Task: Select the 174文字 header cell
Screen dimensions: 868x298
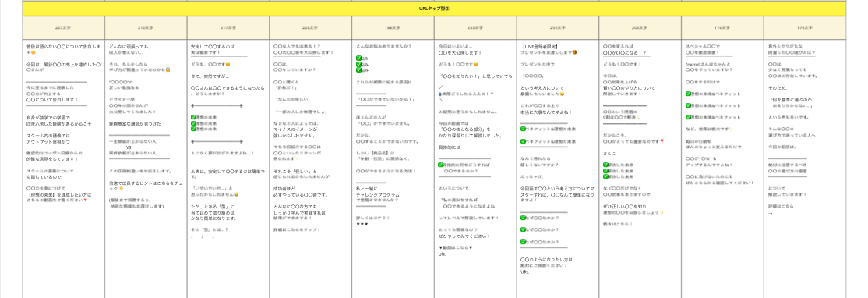Action: pyautogui.click(x=805, y=27)
